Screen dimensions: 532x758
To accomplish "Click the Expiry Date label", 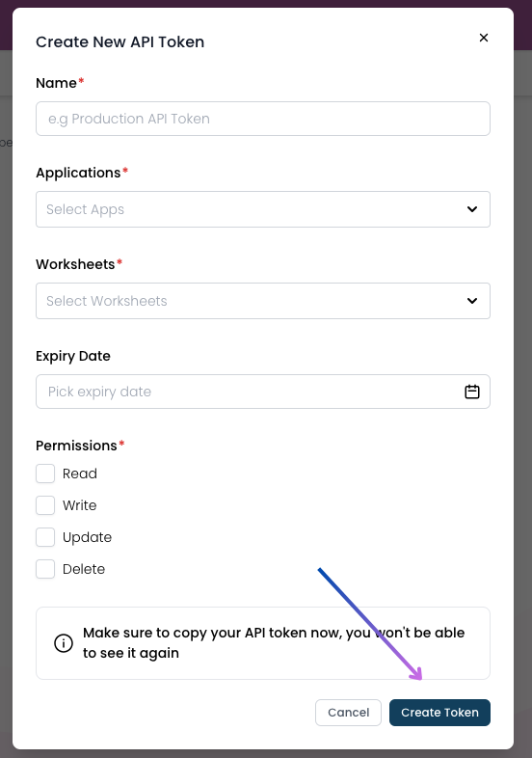I will click(73, 356).
